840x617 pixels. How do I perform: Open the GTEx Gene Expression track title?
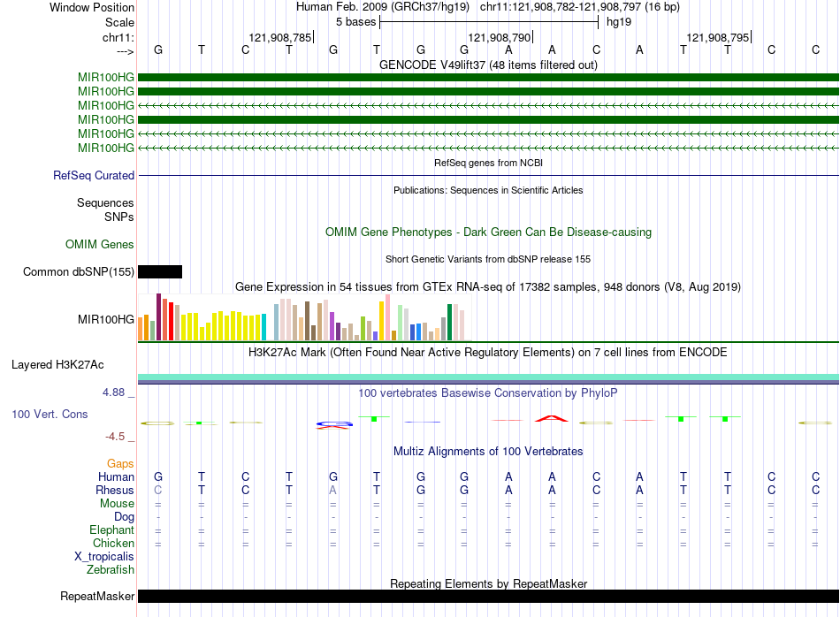click(x=488, y=286)
